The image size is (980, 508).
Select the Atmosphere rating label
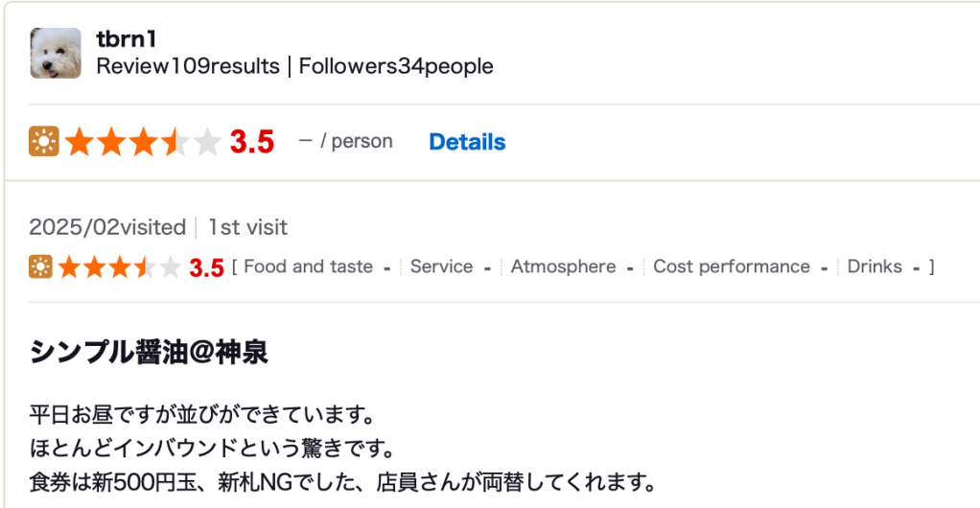563,266
